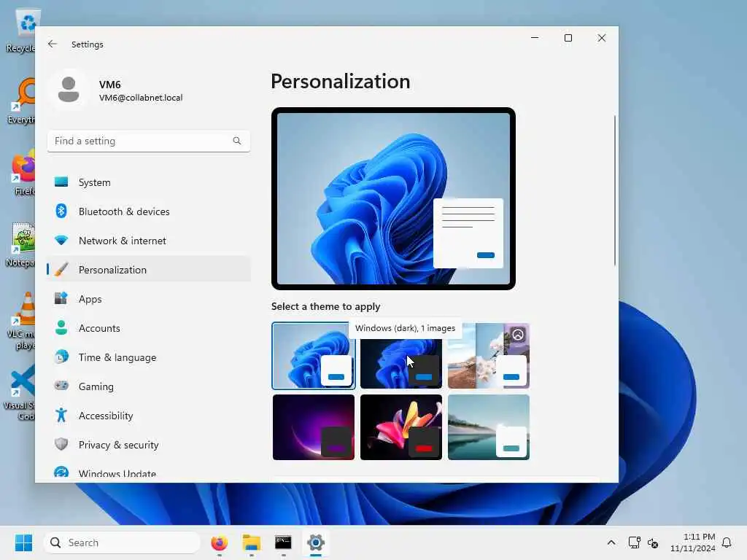The width and height of the screenshot is (747, 560).
Task: Click the Accessibility figure icon
Action: pos(61,415)
